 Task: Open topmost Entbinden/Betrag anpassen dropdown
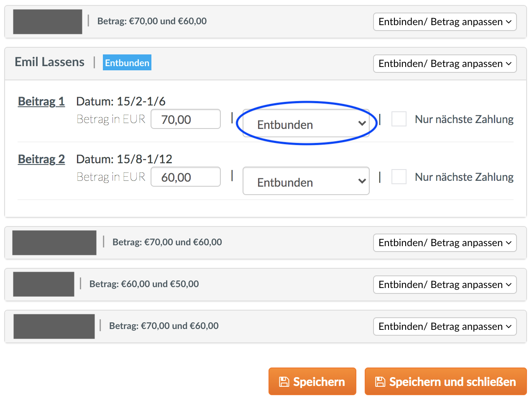[445, 22]
